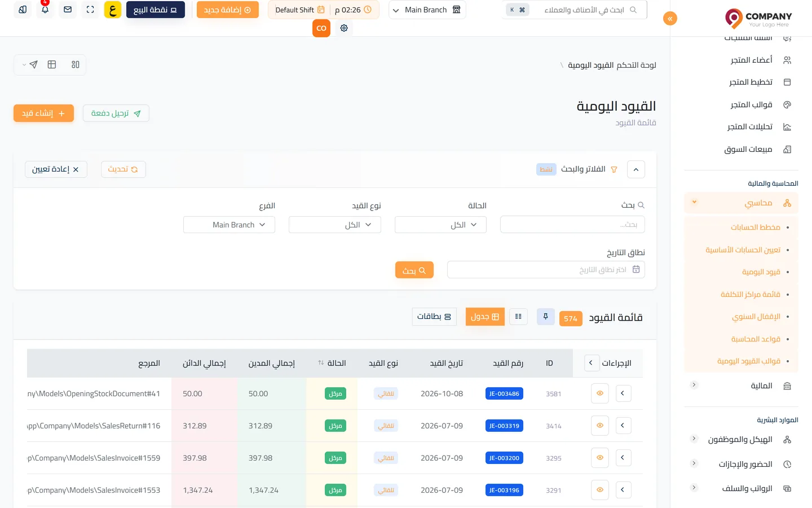The image size is (812, 508).
Task: Click the إعادة تعيين reset button
Action: [x=56, y=169]
